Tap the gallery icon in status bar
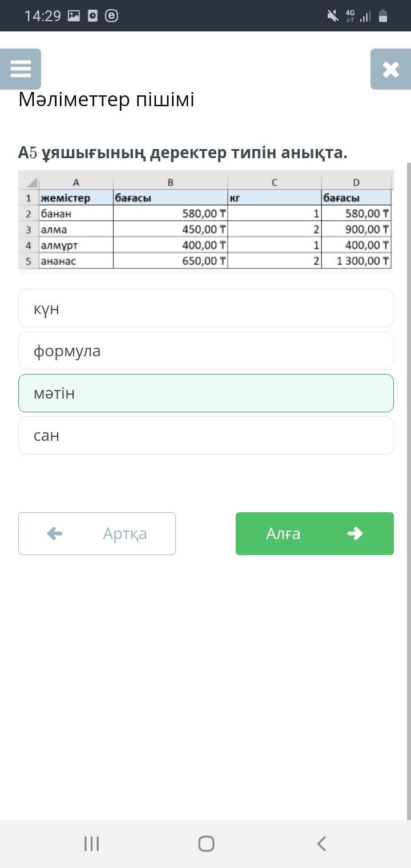The width and height of the screenshot is (411, 868). (74, 16)
